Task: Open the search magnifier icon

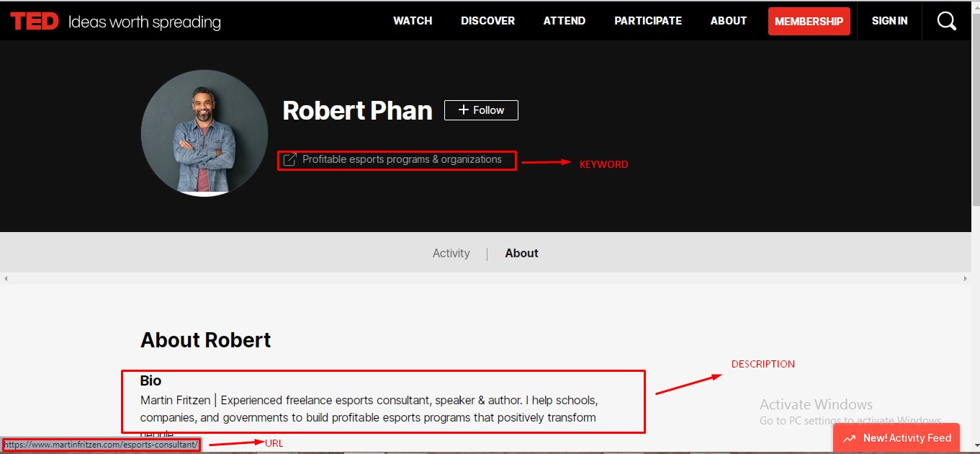Action: tap(946, 21)
